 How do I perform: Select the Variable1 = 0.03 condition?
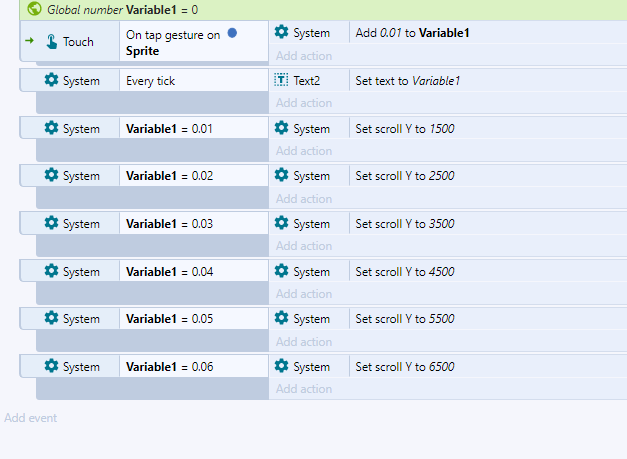(194, 224)
